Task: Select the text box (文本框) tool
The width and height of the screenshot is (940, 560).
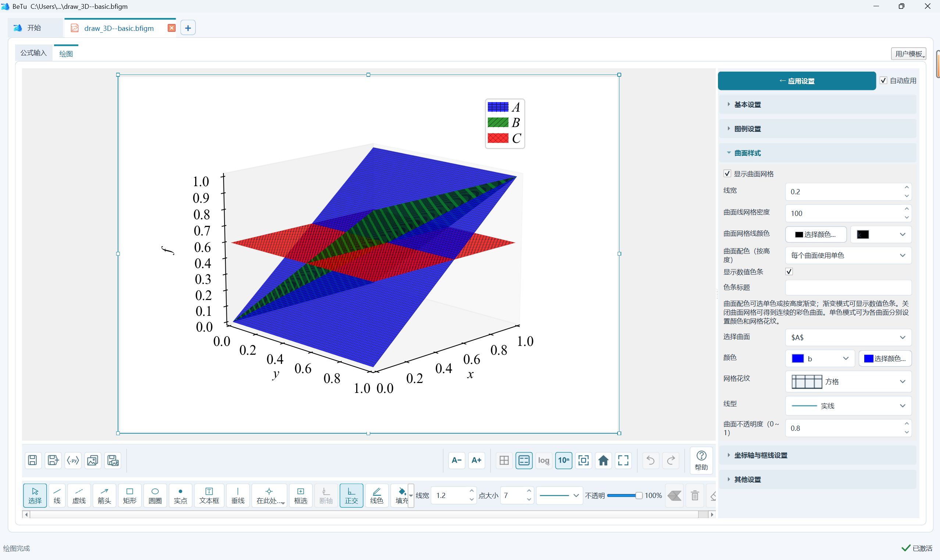Action: (209, 495)
